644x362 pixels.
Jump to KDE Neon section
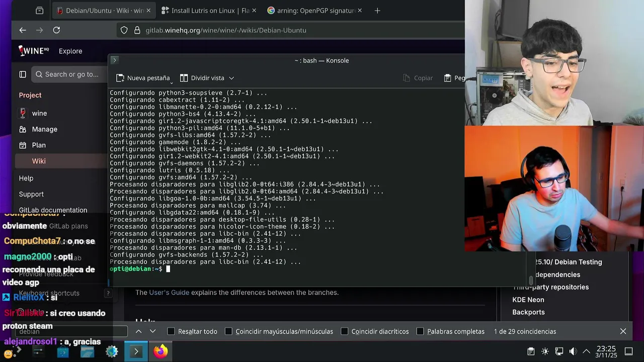(x=528, y=300)
